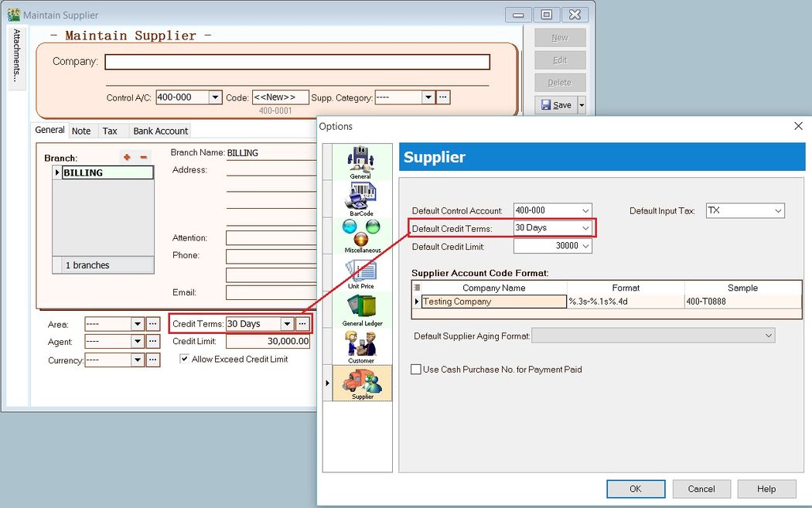Select the Customer options icon
The height and width of the screenshot is (508, 812).
coord(360,343)
